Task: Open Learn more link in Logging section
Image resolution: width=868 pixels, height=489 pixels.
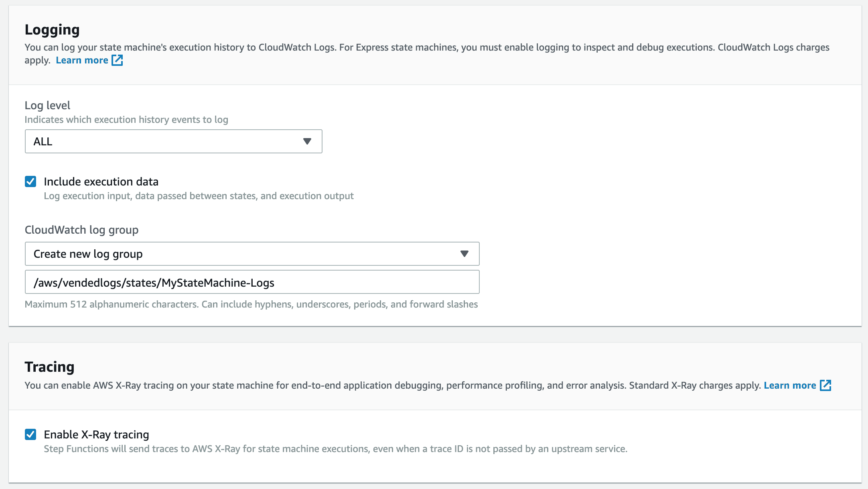Action: [x=82, y=60]
